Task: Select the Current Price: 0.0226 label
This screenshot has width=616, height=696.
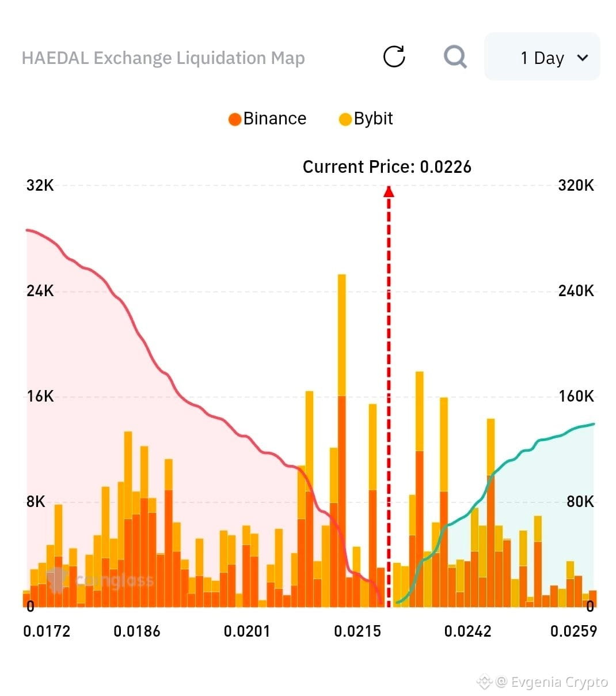Action: point(387,167)
